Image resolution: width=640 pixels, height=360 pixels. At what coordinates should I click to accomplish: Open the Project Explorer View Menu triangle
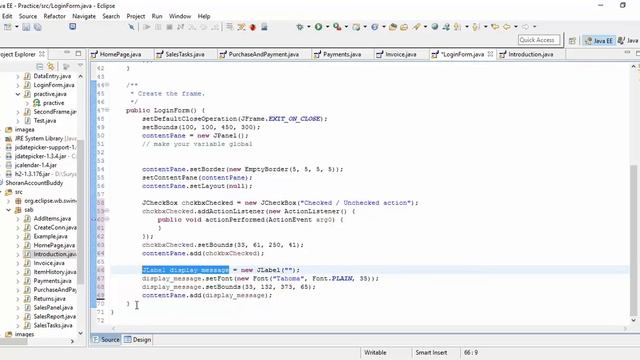pos(80,66)
